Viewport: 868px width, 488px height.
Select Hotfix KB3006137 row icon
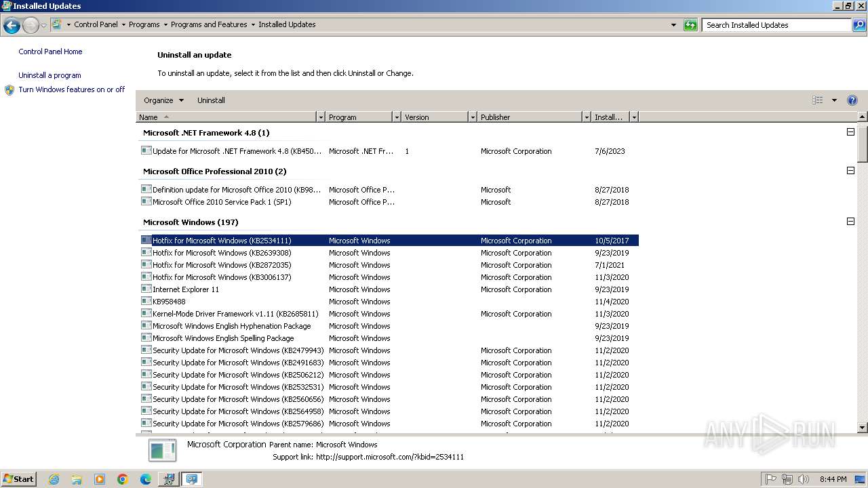[x=146, y=277]
